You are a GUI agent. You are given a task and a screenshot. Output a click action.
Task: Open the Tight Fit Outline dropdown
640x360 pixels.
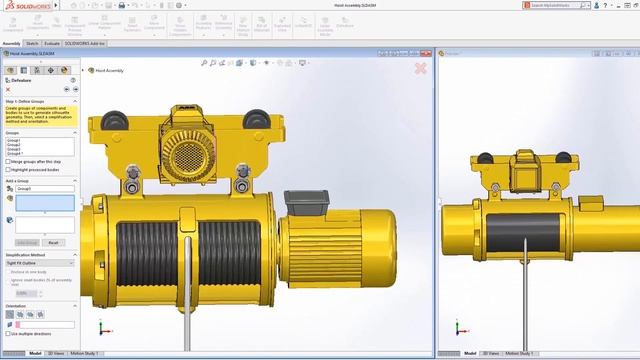40,263
